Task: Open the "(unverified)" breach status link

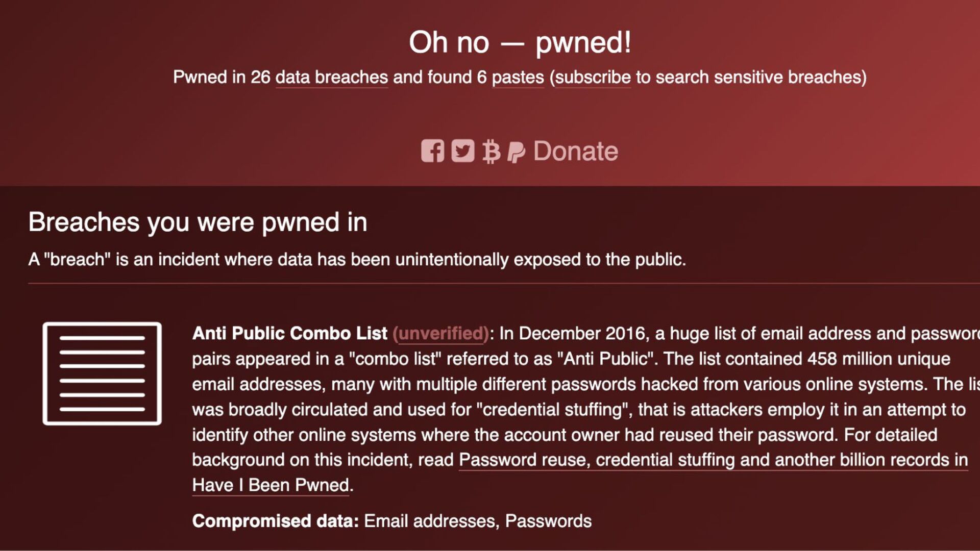Action: coord(441,333)
